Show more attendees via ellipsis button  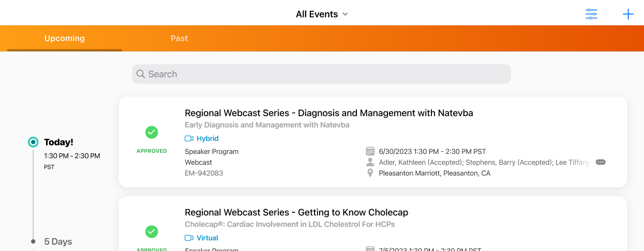(x=601, y=162)
